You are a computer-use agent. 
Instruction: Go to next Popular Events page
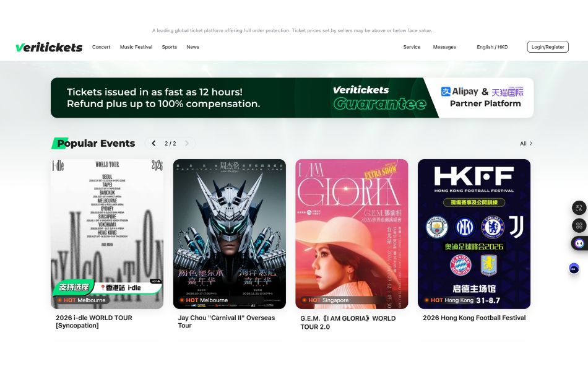(187, 143)
